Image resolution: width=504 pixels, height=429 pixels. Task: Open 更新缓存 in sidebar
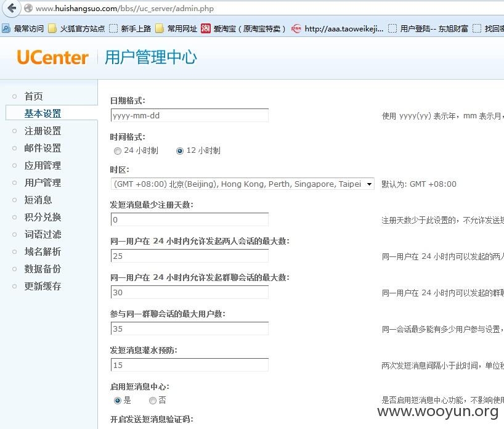[43, 286]
